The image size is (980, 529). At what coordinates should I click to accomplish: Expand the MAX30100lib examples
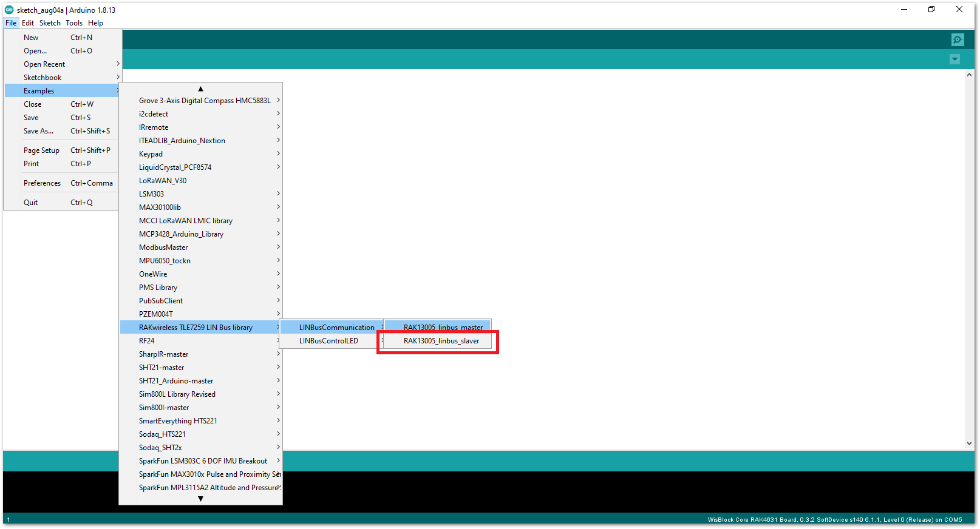tap(201, 207)
